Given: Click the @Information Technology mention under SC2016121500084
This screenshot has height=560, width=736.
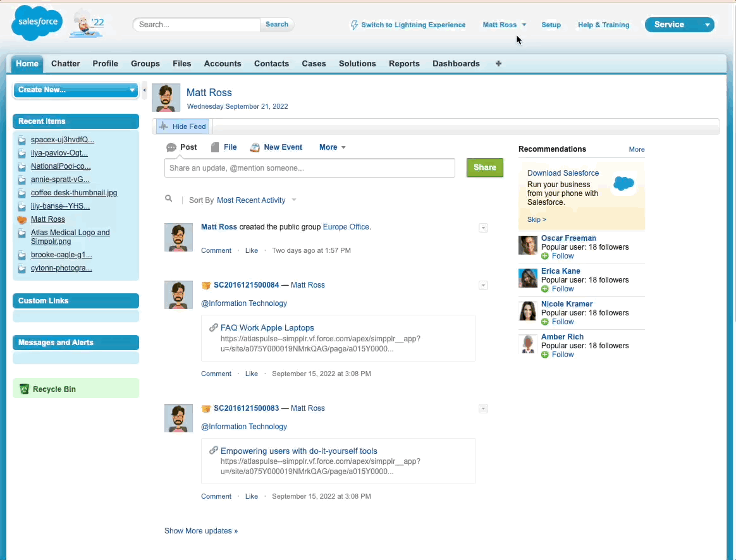Looking at the screenshot, I should click(x=244, y=303).
